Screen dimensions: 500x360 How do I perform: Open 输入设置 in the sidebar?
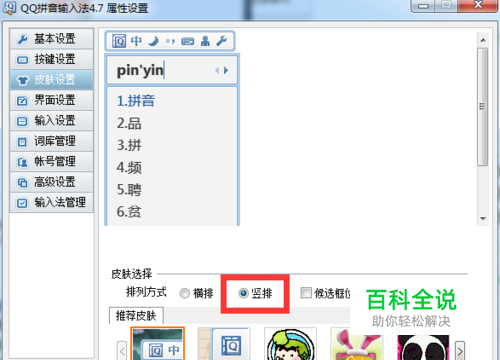click(x=51, y=121)
